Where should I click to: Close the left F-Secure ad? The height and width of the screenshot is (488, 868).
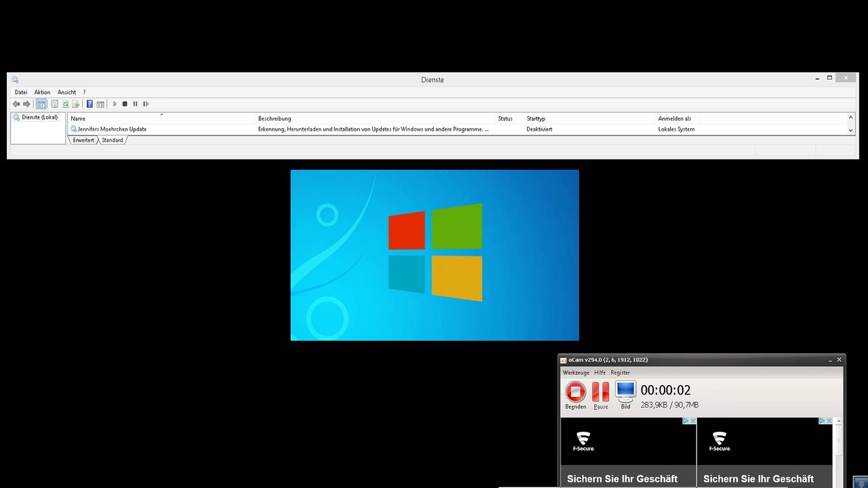tap(693, 421)
